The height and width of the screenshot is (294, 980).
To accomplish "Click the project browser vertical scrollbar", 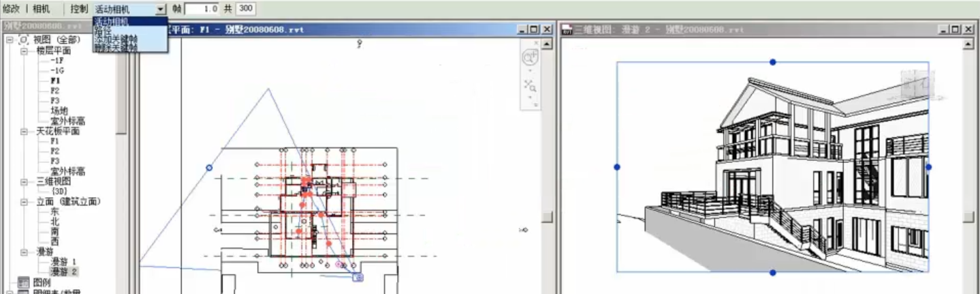I will pos(122,102).
